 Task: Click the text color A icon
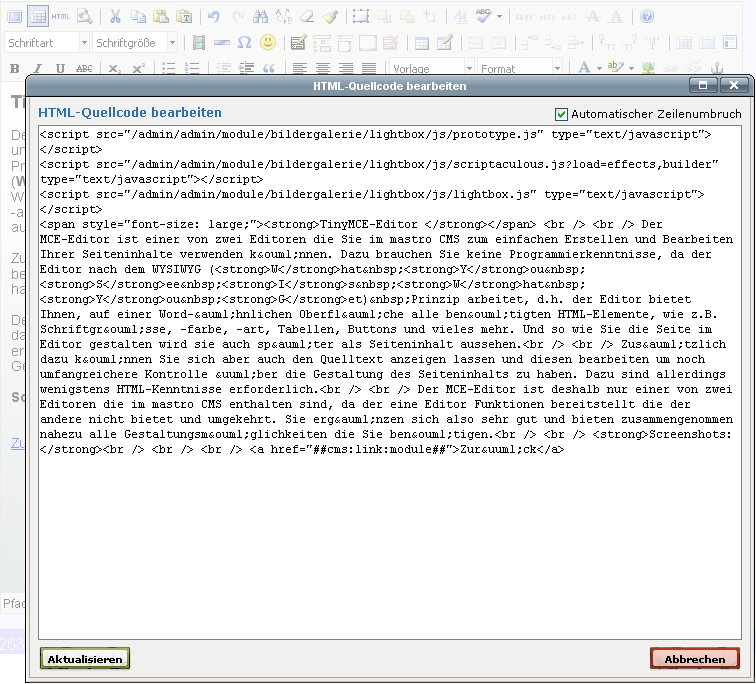point(584,67)
